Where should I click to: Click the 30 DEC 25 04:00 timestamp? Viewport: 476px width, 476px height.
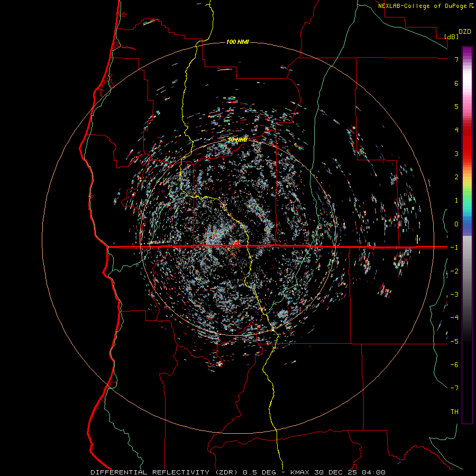pyautogui.click(x=349, y=472)
